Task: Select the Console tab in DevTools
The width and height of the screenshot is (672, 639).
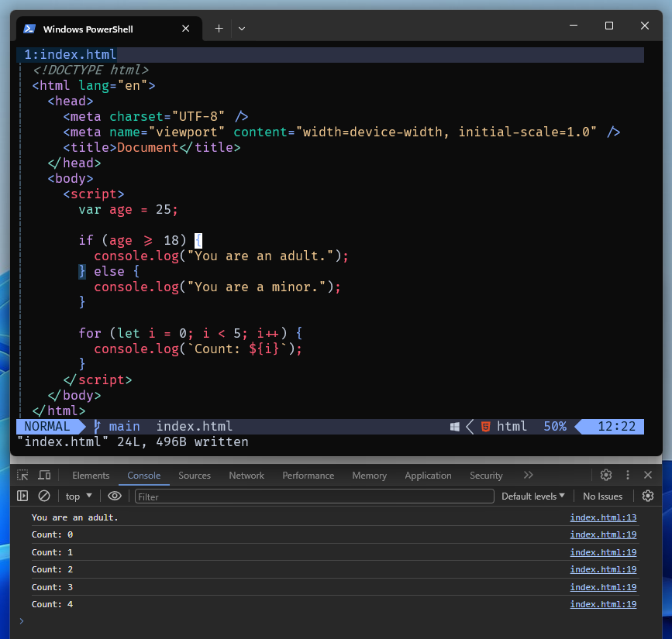Action: [144, 476]
